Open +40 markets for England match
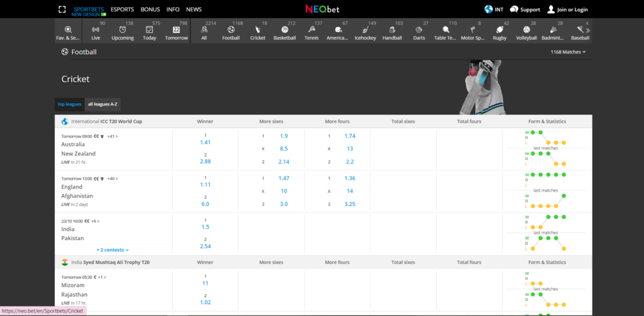The height and width of the screenshot is (316, 644). click(113, 178)
